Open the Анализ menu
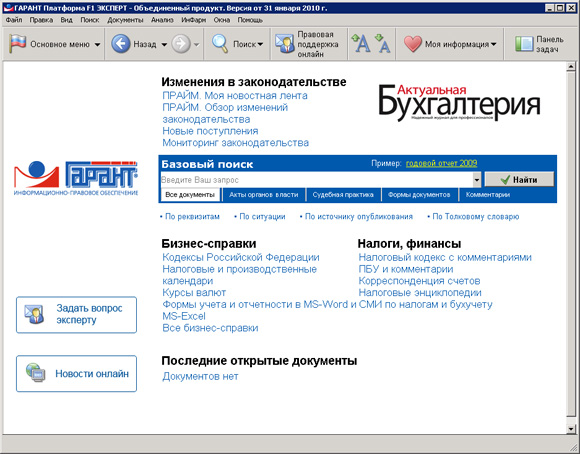Viewport: 580px width, 454px height. (162, 20)
